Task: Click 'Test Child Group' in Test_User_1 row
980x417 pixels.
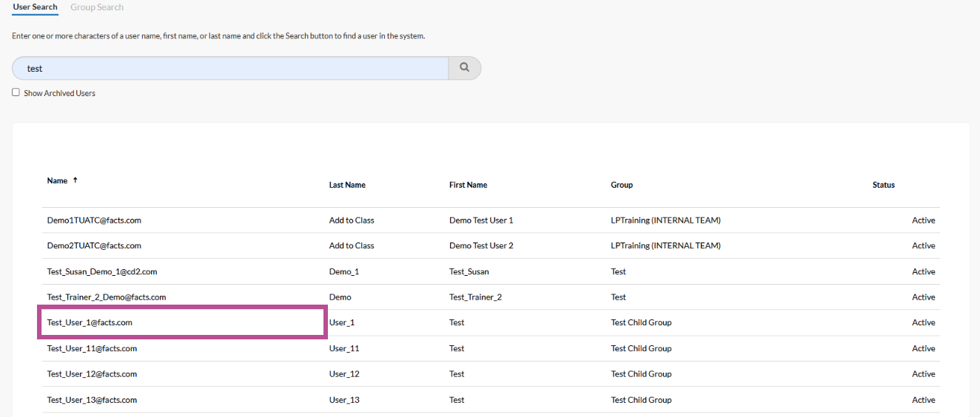Action: point(641,322)
